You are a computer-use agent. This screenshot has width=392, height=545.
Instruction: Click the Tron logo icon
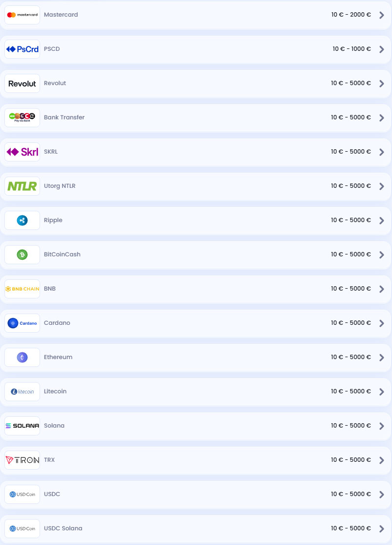pyautogui.click(x=22, y=460)
